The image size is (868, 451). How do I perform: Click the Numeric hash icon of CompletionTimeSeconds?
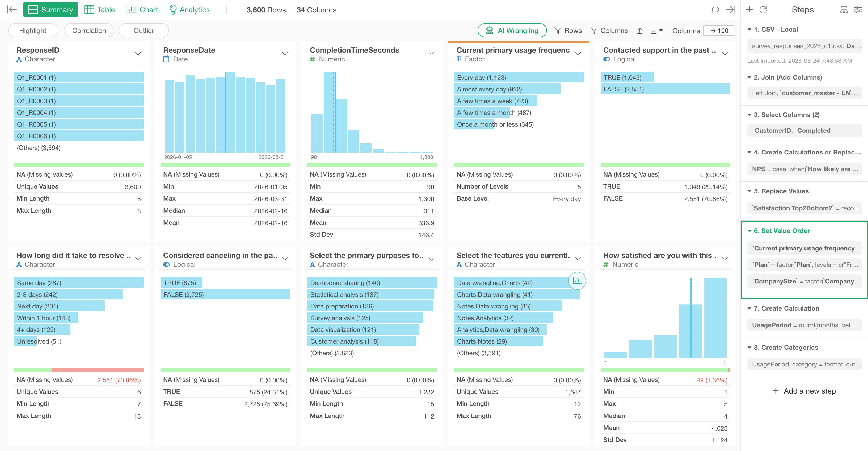click(312, 59)
